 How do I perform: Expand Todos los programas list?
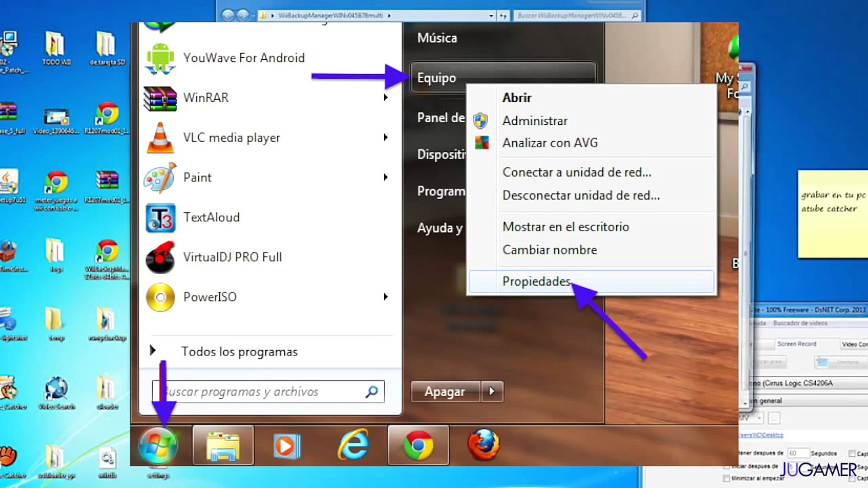[239, 352]
